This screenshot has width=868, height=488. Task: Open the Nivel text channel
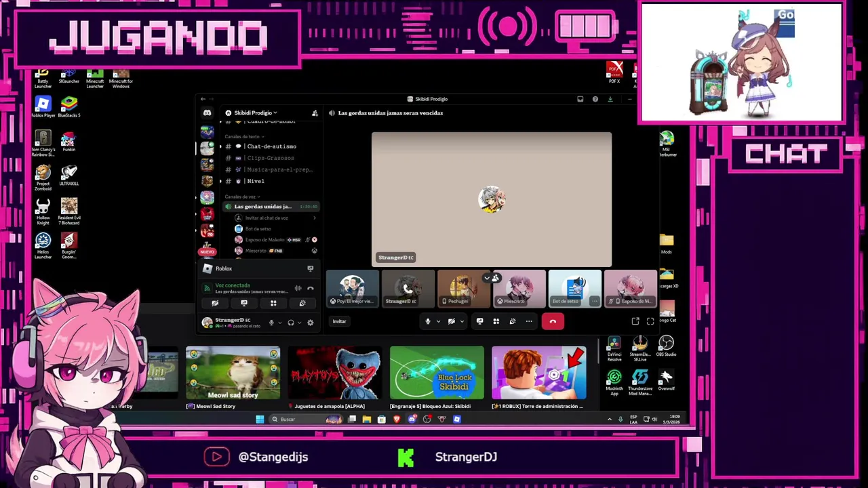pos(271,181)
